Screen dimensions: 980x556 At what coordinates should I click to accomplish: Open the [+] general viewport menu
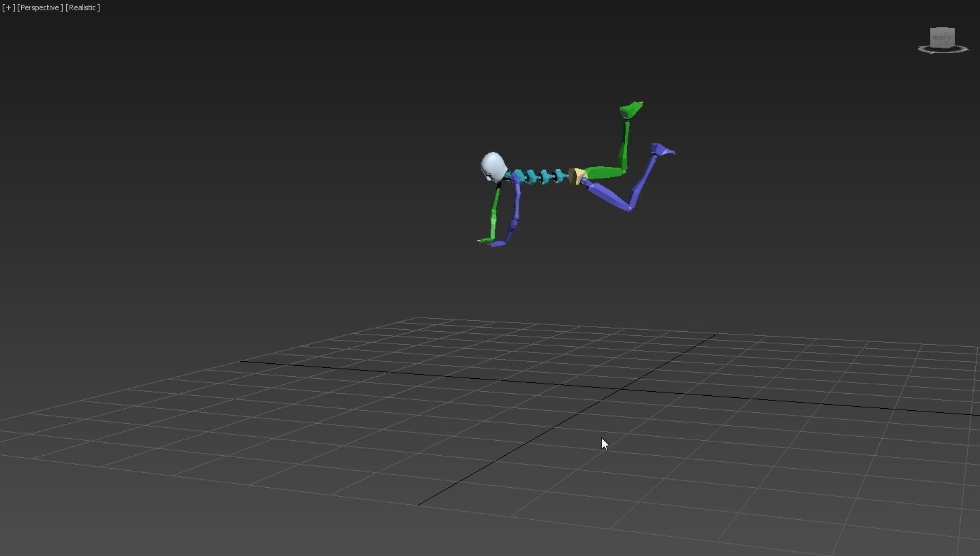pyautogui.click(x=8, y=7)
